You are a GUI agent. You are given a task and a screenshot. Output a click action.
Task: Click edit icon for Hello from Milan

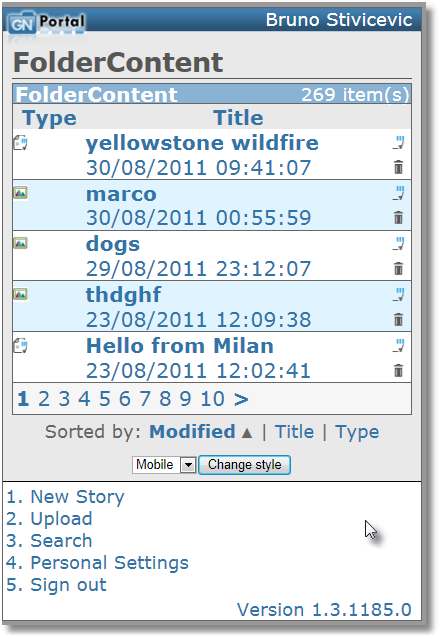click(398, 346)
